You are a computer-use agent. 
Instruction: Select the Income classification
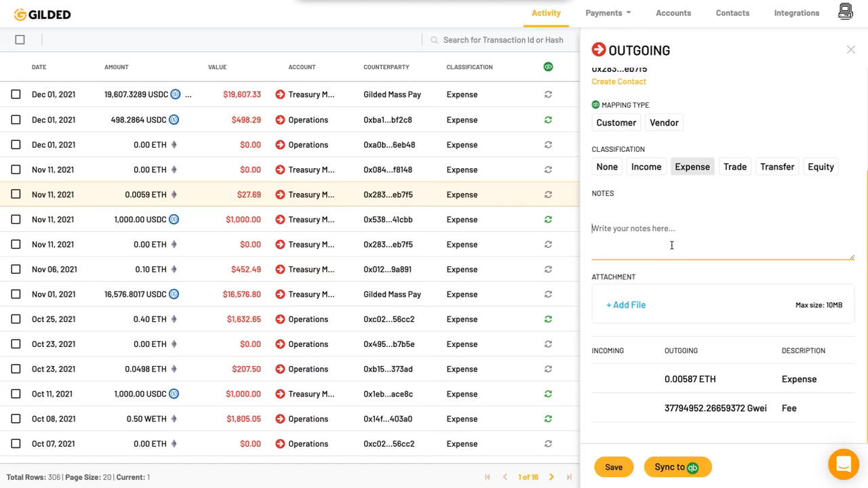coord(646,166)
